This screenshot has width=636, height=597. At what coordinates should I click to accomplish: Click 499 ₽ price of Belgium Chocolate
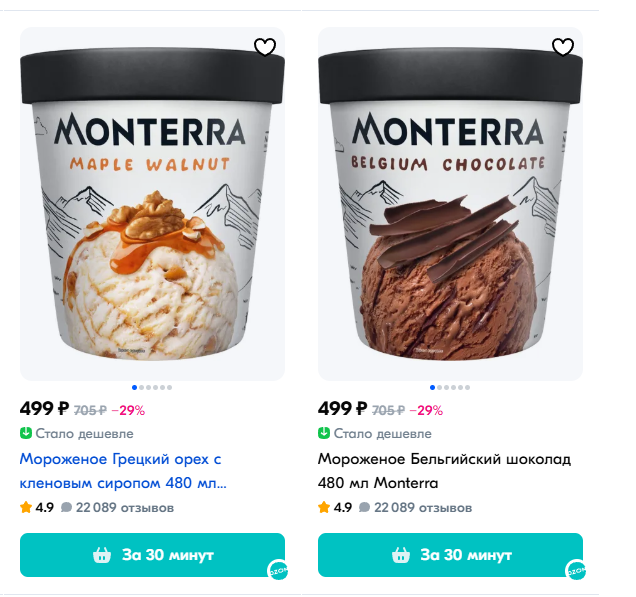tap(342, 408)
